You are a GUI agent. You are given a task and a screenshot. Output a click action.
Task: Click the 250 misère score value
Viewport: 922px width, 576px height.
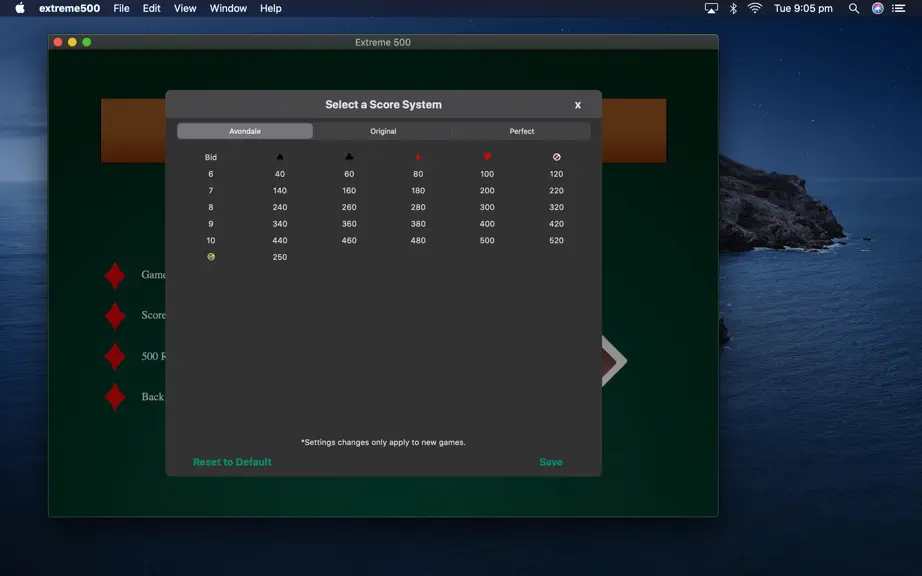click(280, 257)
